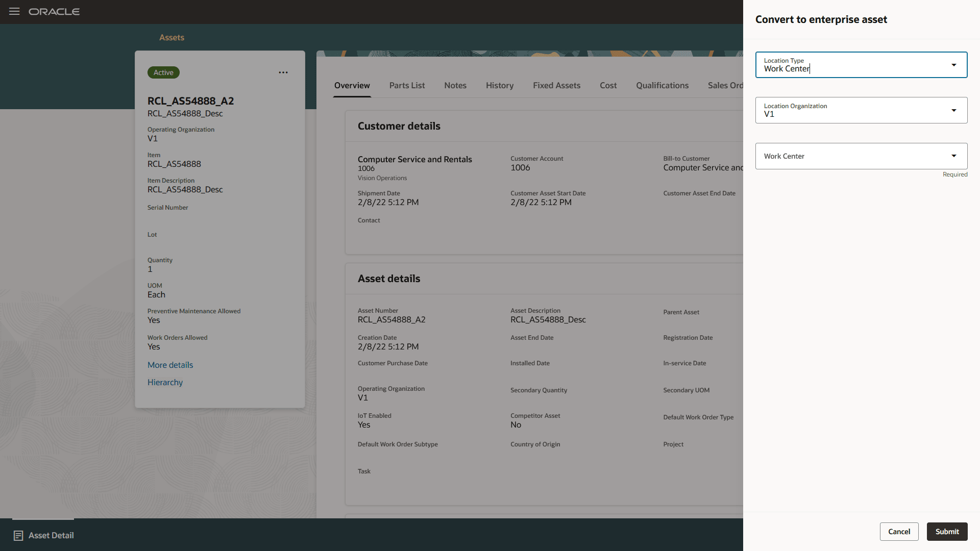The image size is (980, 551).
Task: Click the Asset Description value RCL_AS54888_Desc
Action: pyautogui.click(x=548, y=319)
